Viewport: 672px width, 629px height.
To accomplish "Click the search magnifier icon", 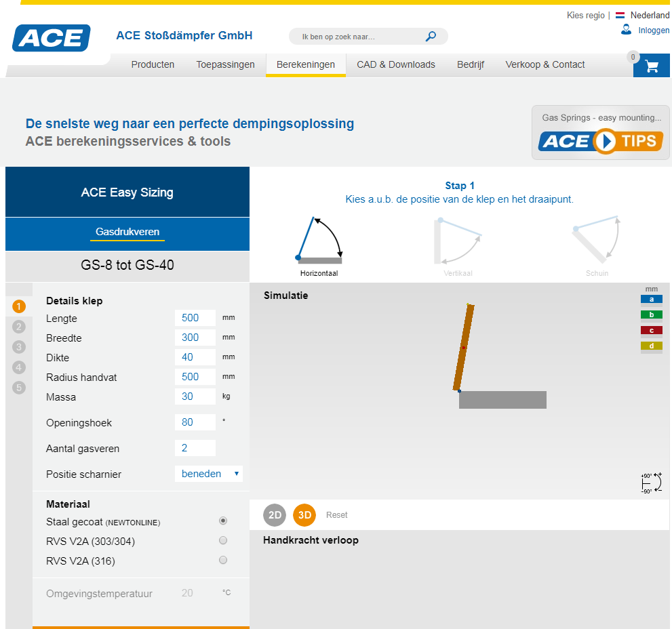I will click(431, 37).
